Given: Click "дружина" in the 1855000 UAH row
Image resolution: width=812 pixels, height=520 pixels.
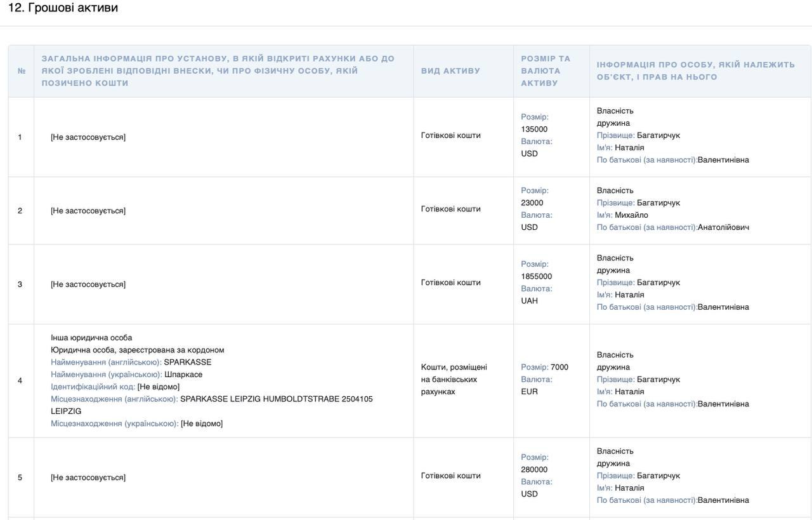Looking at the screenshot, I should 613,270.
